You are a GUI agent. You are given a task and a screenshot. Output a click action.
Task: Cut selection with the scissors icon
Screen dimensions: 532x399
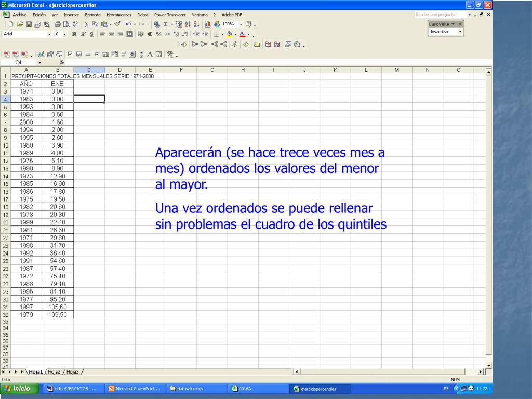(x=86, y=24)
